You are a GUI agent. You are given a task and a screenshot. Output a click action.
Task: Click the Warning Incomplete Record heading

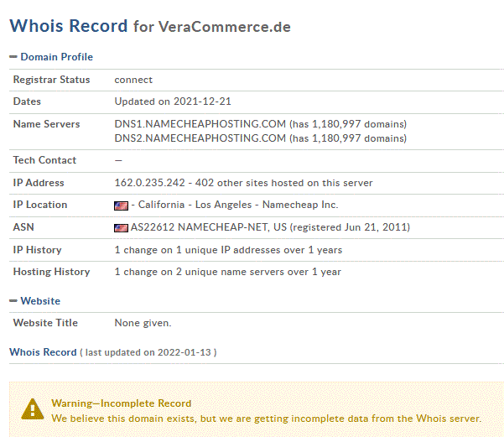click(122, 403)
